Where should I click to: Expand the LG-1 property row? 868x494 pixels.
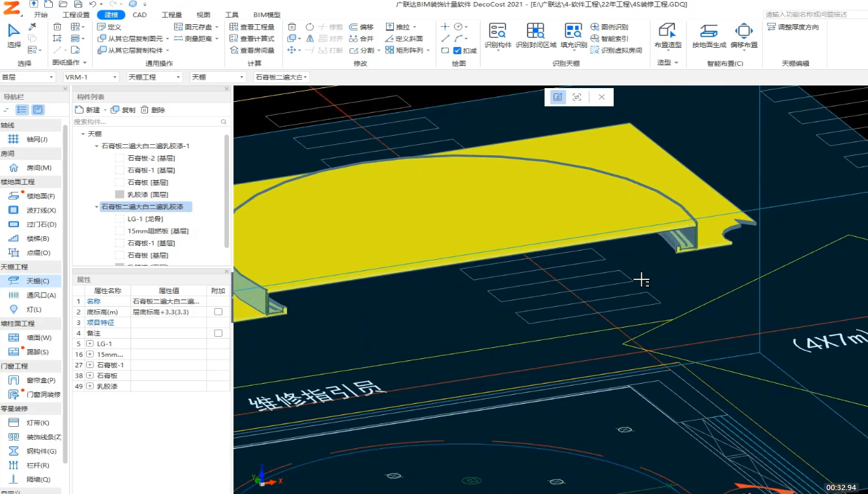coord(90,344)
